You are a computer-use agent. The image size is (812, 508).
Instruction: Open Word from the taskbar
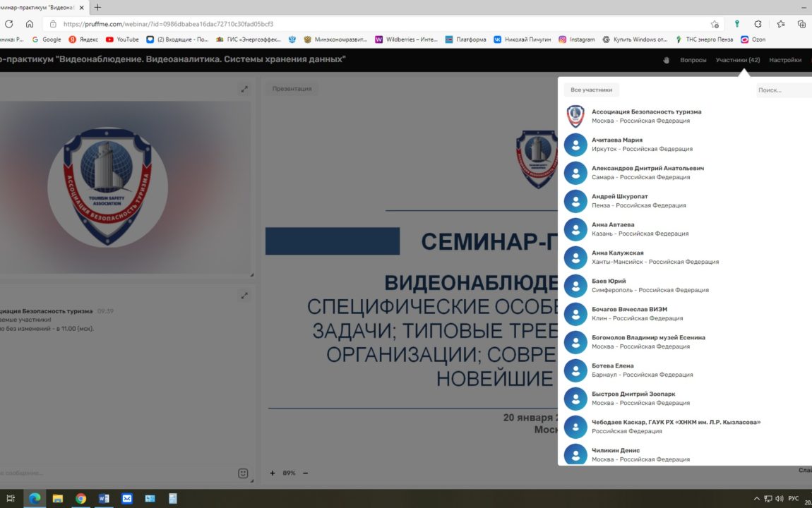point(104,498)
